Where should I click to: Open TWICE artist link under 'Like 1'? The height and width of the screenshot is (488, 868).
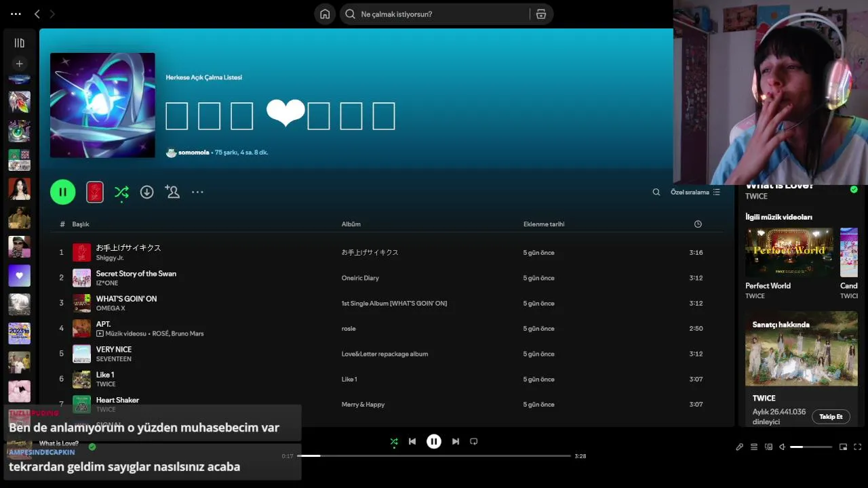coord(106,384)
